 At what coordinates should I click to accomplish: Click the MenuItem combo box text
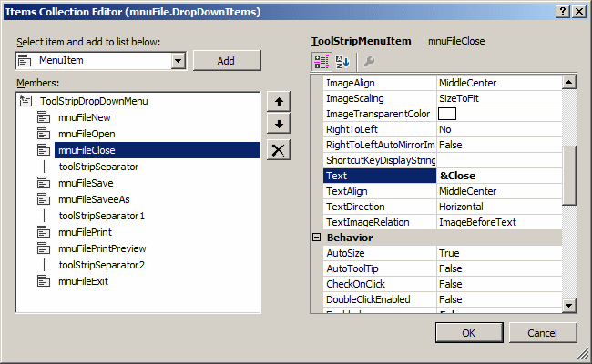point(61,60)
